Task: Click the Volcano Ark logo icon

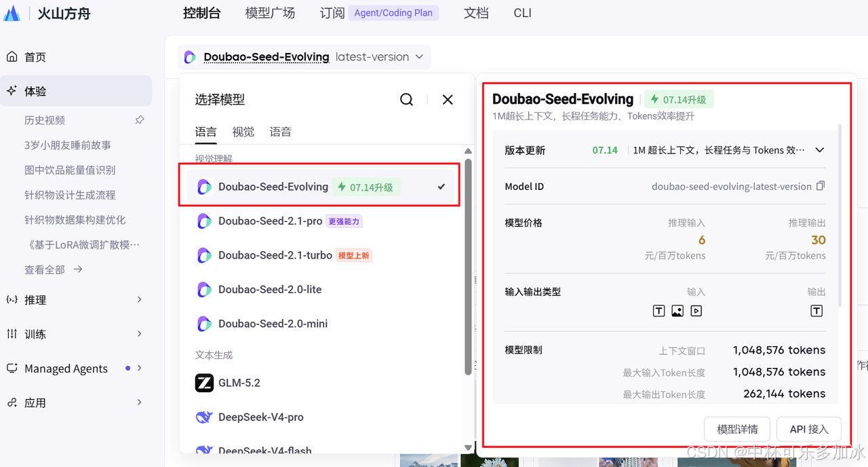Action: point(12,13)
